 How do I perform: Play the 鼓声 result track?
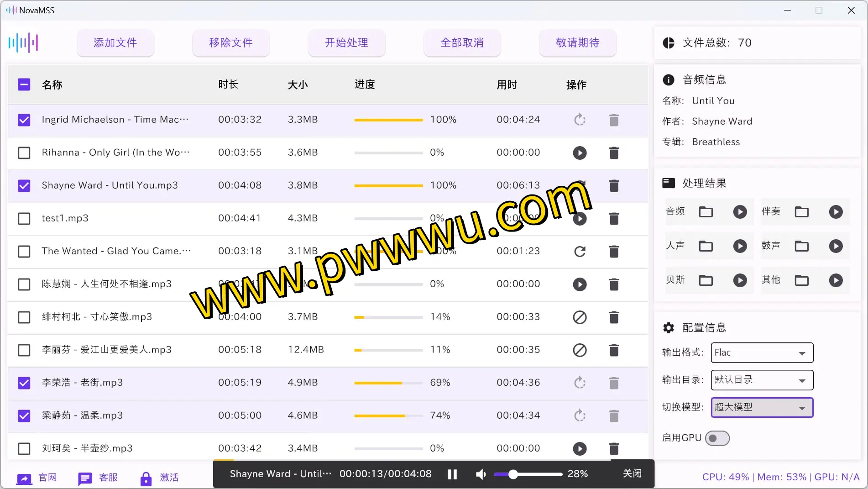[836, 246]
